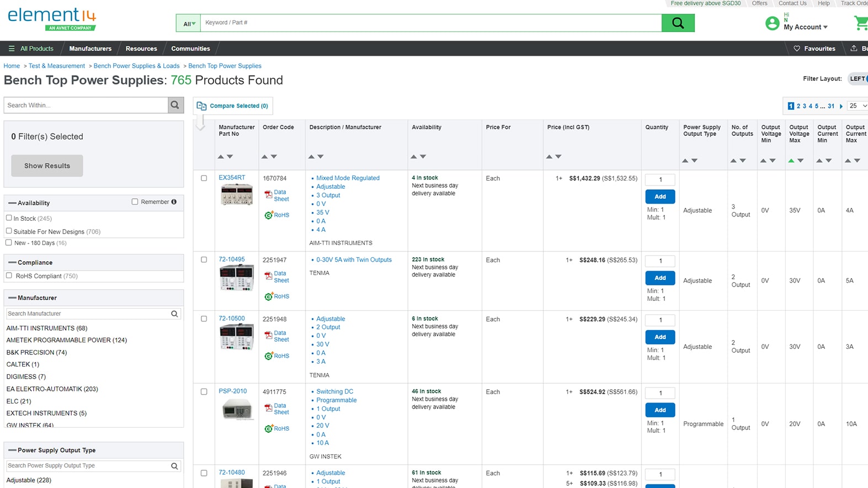Tick the RoHS Compliant checkbox
868x488 pixels.
(x=9, y=275)
